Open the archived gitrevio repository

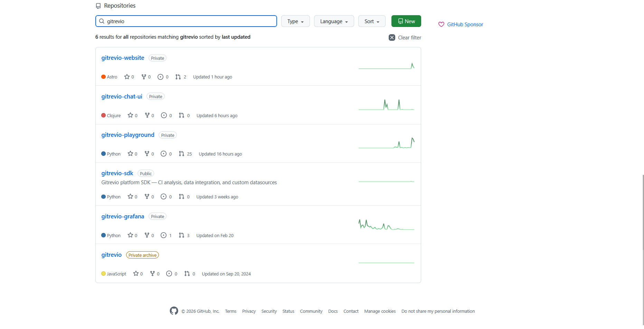pyautogui.click(x=111, y=255)
